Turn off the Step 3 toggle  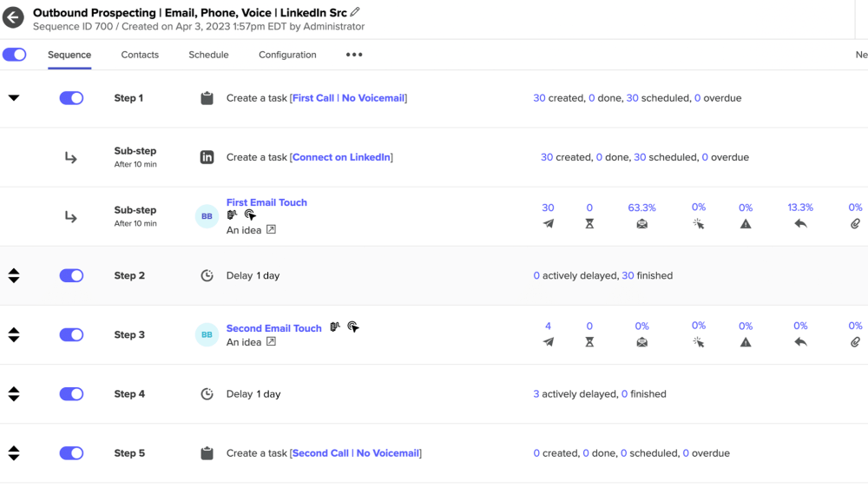click(x=71, y=335)
